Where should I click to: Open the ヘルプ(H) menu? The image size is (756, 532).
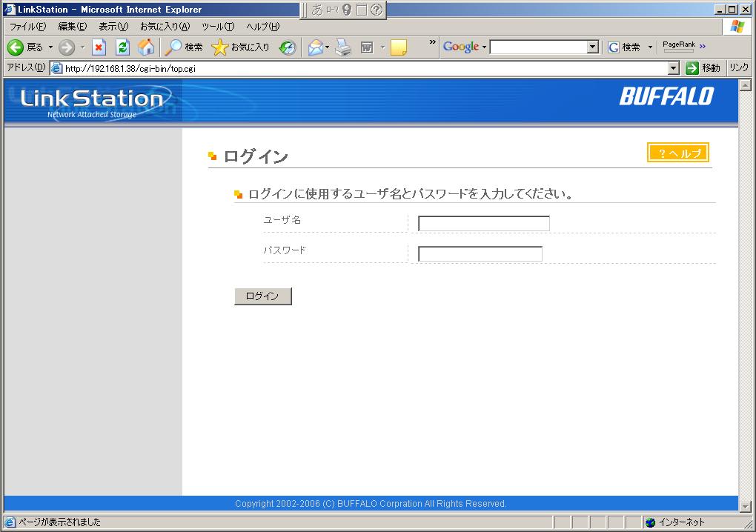(263, 27)
